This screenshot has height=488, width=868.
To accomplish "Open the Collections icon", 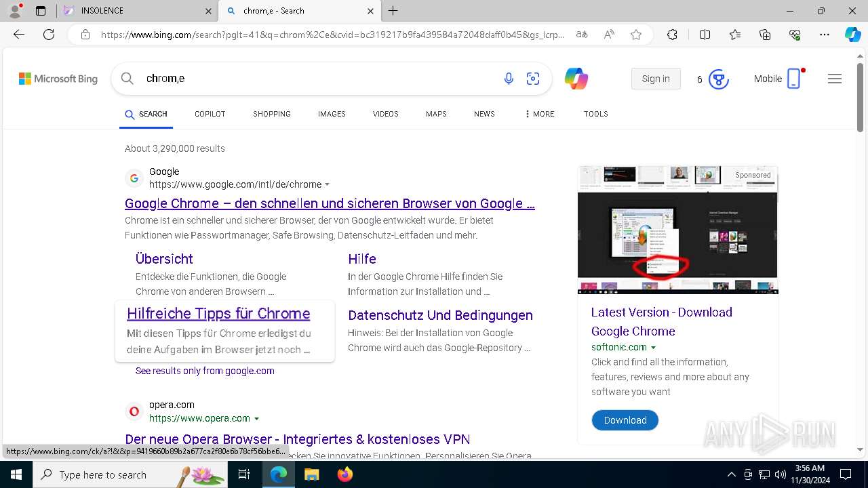I will pos(765,35).
